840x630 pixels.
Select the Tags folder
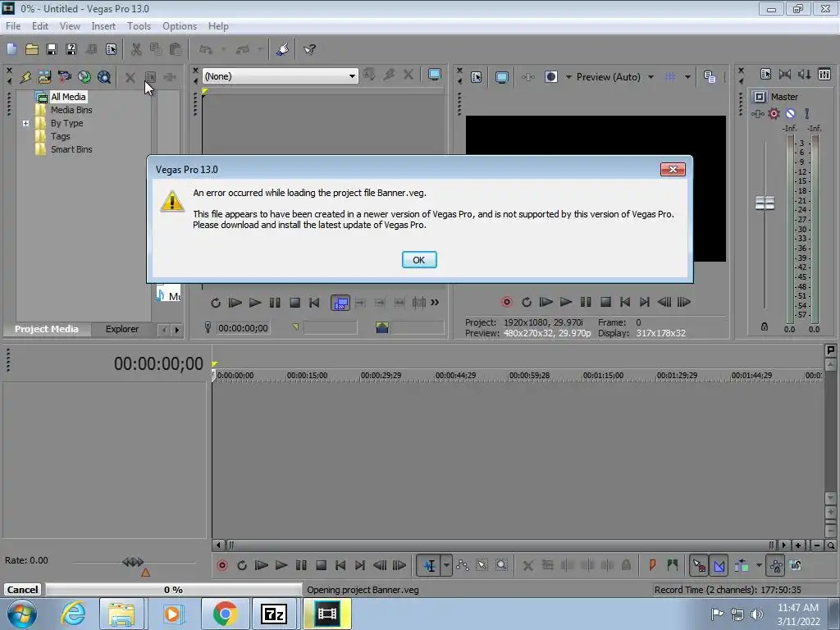(60, 136)
